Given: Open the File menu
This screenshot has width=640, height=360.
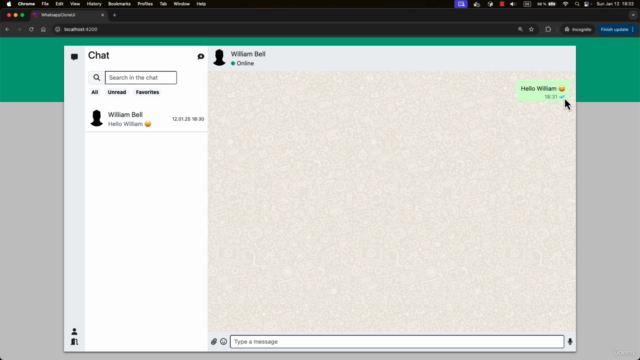Looking at the screenshot, I should [45, 4].
